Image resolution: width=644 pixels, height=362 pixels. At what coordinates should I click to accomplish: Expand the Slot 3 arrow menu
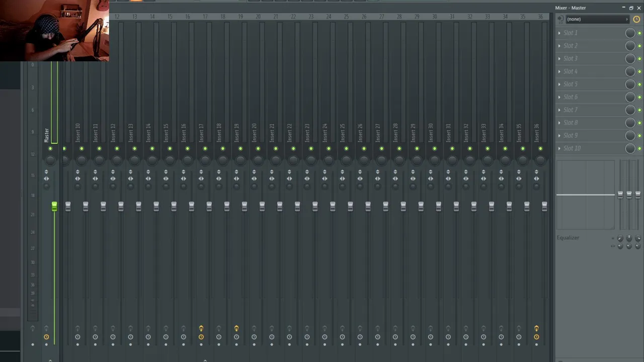[x=559, y=58]
